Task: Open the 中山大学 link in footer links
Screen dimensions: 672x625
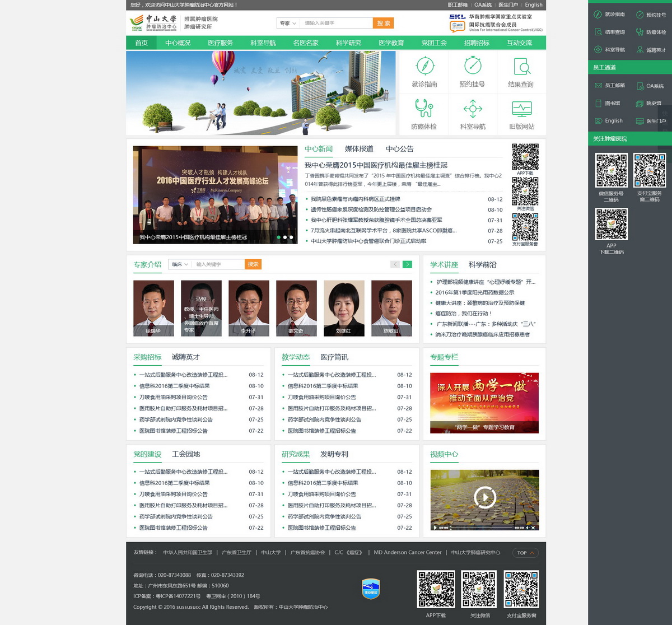Action: (271, 553)
